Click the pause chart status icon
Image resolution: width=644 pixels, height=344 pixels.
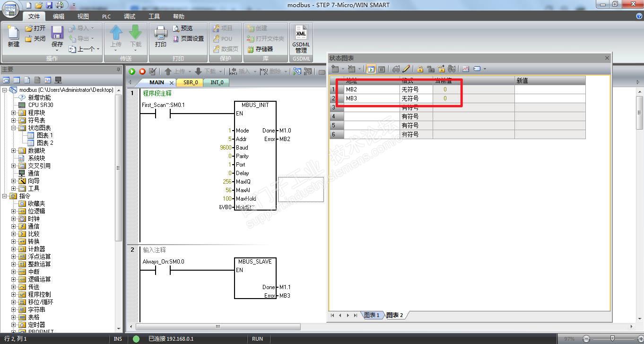[381, 69]
